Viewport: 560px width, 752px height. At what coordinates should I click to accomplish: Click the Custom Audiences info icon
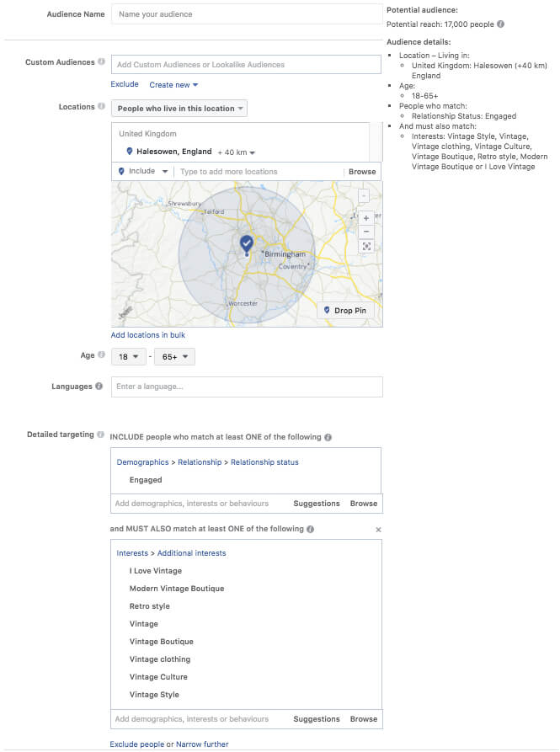click(101, 61)
